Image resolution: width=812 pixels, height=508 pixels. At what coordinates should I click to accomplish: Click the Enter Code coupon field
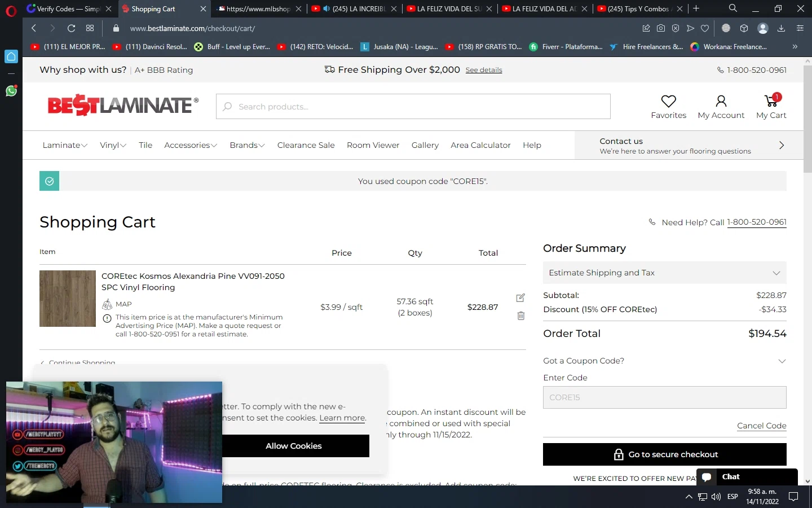664,397
